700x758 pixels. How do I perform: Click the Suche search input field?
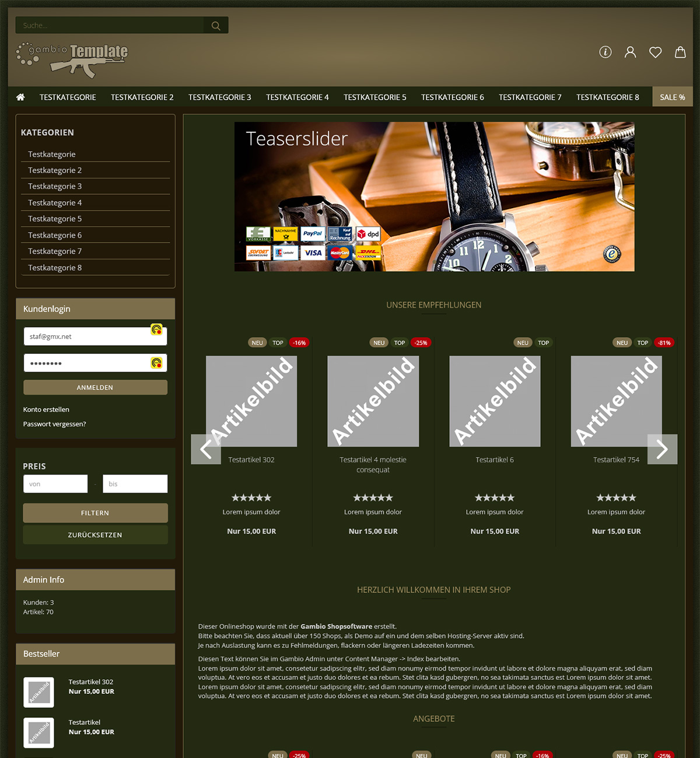(x=105, y=25)
